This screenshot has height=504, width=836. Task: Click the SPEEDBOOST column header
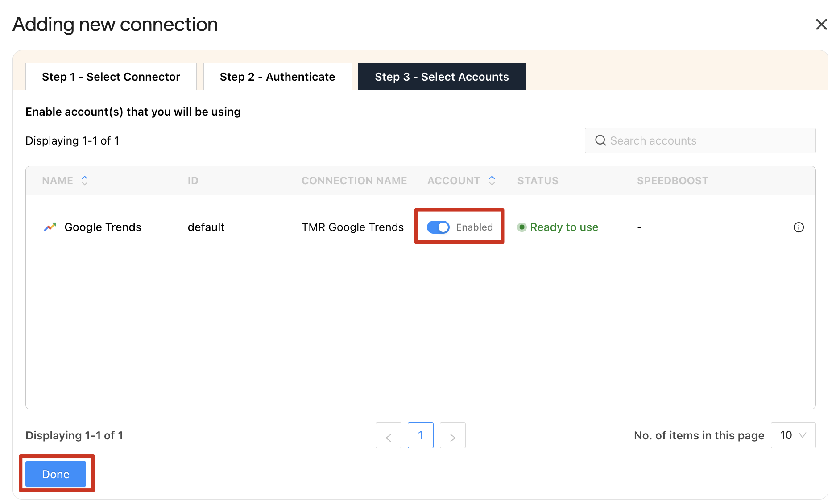point(672,181)
